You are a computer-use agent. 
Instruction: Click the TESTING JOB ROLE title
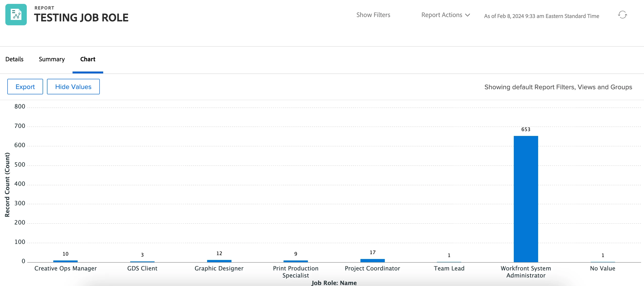(x=81, y=18)
